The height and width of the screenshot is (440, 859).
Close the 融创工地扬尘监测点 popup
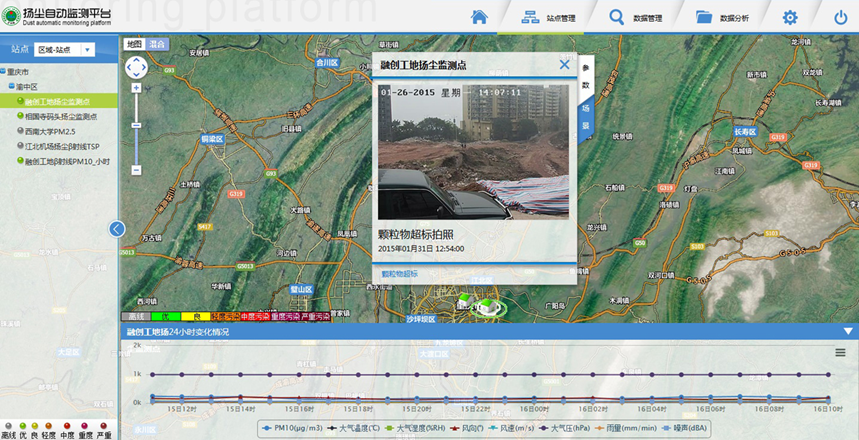[x=564, y=65]
